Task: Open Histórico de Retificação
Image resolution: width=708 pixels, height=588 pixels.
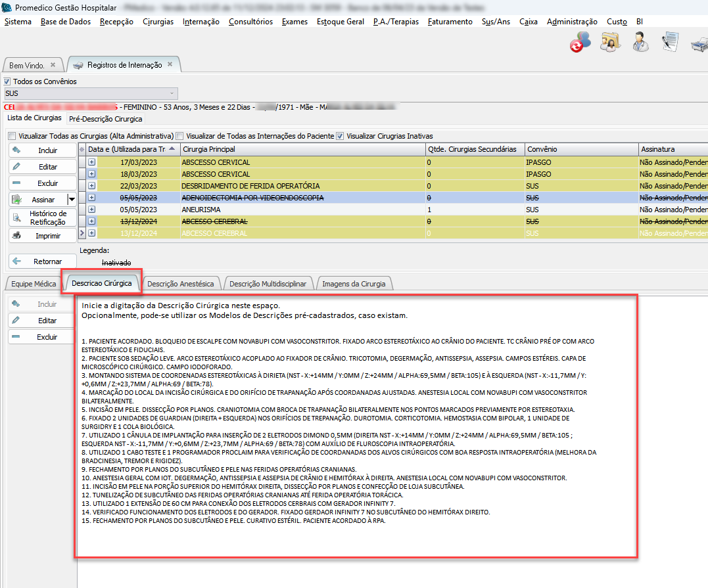Action: coord(43,217)
